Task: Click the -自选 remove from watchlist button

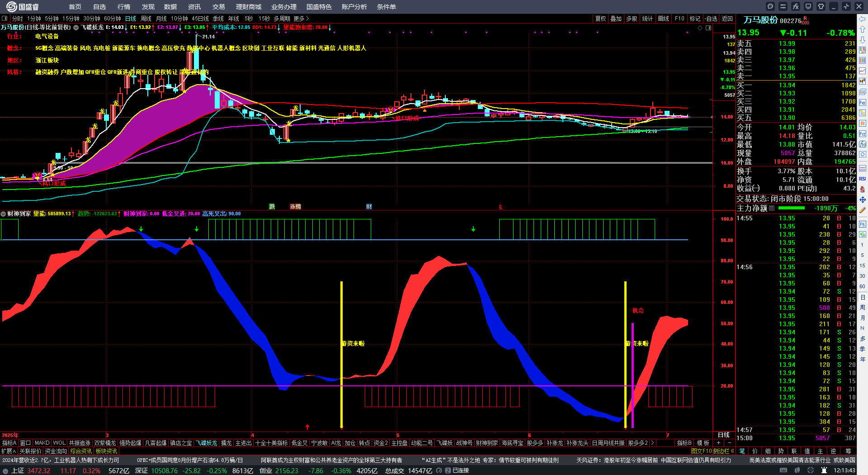Action: (711, 19)
